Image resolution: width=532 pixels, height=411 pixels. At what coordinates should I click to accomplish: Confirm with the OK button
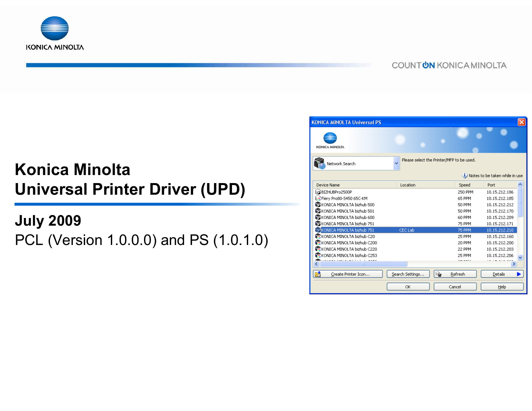(408, 287)
